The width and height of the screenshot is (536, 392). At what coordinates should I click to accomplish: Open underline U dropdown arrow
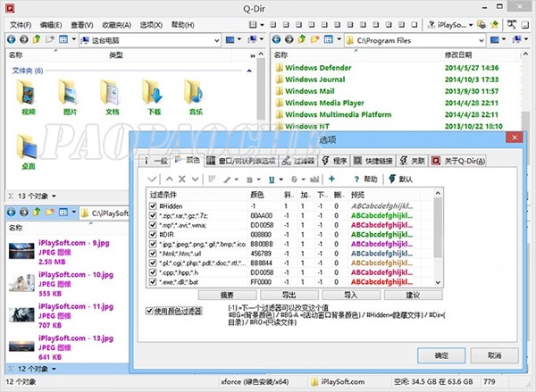click(x=281, y=179)
